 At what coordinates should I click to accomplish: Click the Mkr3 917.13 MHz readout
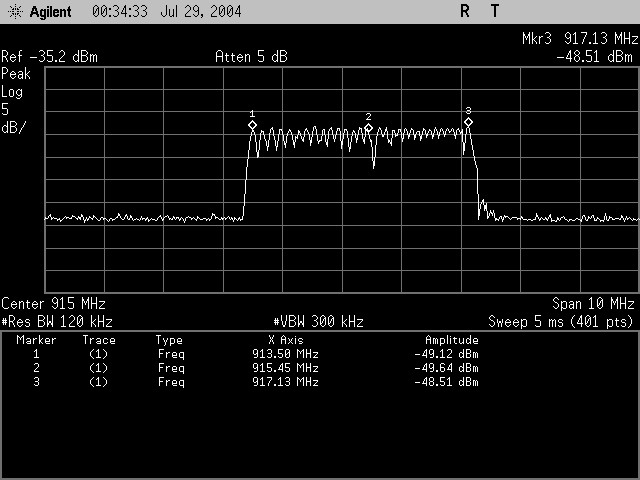point(579,41)
